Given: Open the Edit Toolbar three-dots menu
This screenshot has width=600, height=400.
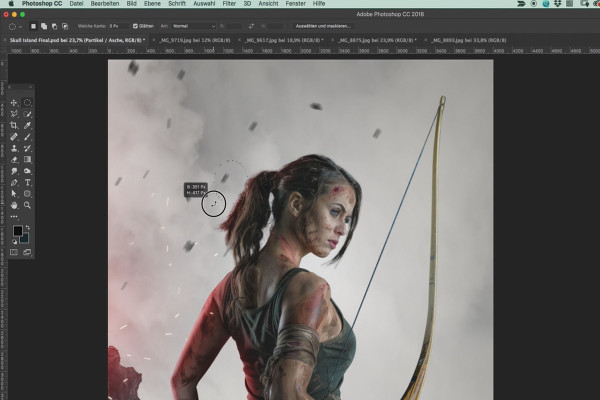Looking at the screenshot, I should click(14, 217).
